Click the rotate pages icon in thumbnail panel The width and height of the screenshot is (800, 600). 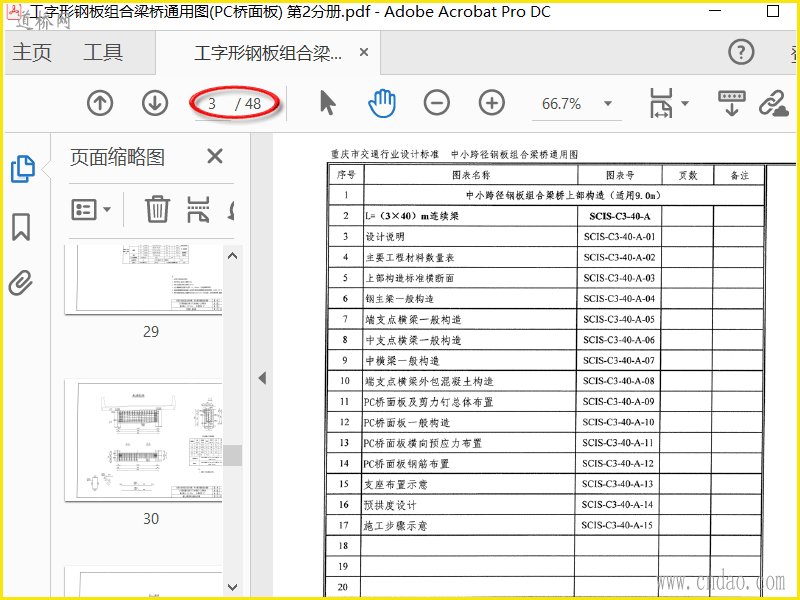[231, 209]
